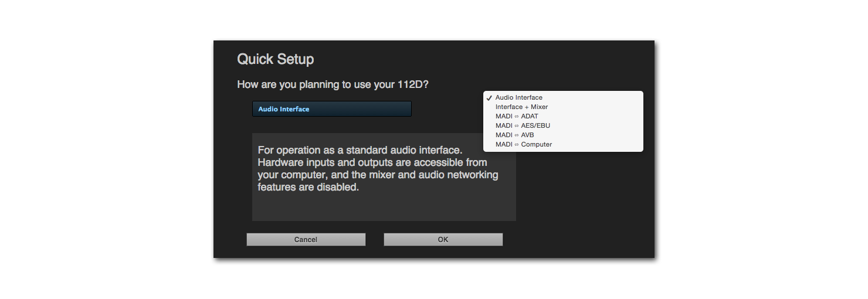Click the 112D usage question text
This screenshot has width=868, height=299.
coord(333,84)
